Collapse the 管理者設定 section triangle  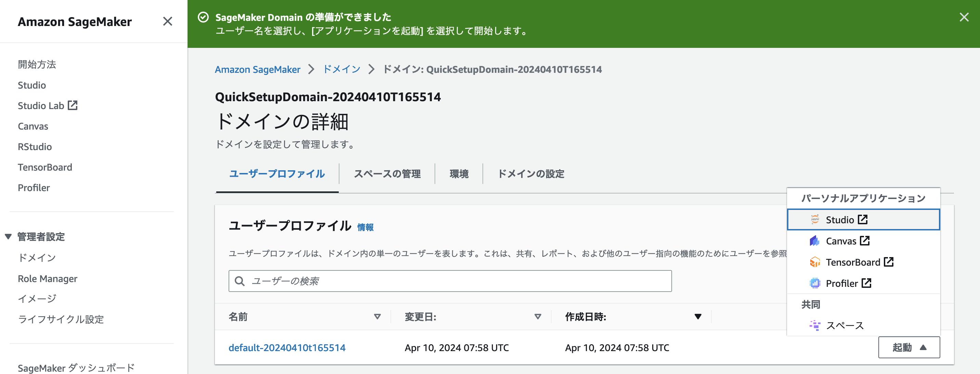tap(8, 237)
